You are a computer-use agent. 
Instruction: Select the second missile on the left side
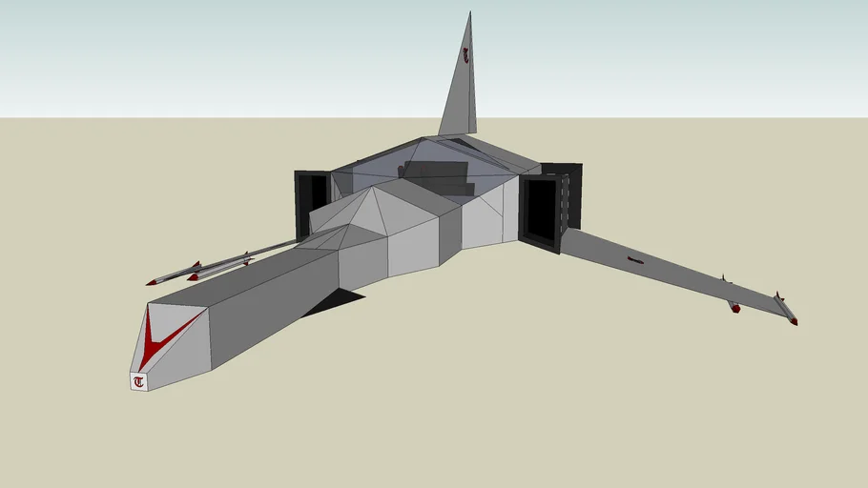(x=219, y=268)
